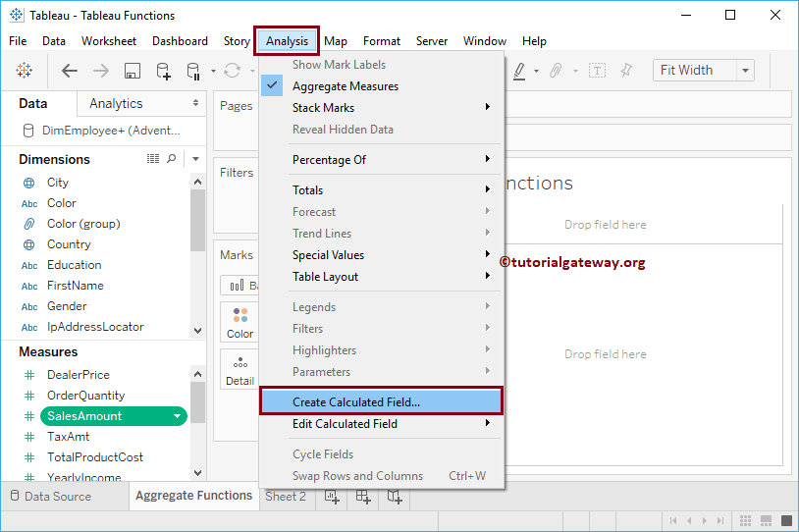Open the Table Layout submenu item
The height and width of the screenshot is (532, 799).
coord(382,276)
